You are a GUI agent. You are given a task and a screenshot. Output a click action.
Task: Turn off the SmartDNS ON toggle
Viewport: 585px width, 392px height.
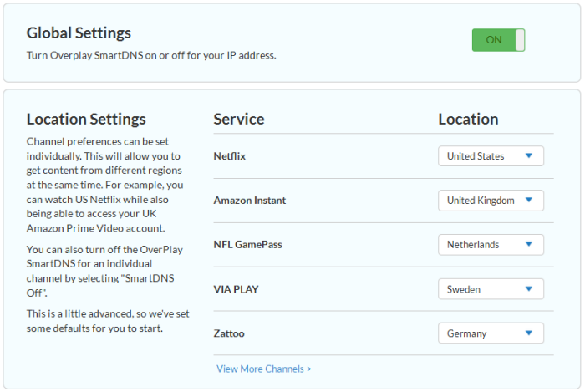pyautogui.click(x=498, y=40)
